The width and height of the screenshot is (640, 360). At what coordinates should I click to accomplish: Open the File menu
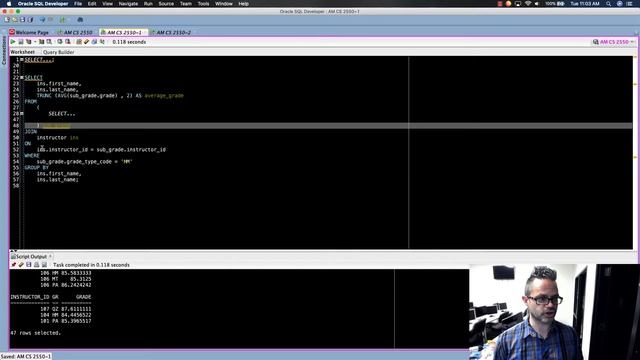pyautogui.click(x=78, y=4)
